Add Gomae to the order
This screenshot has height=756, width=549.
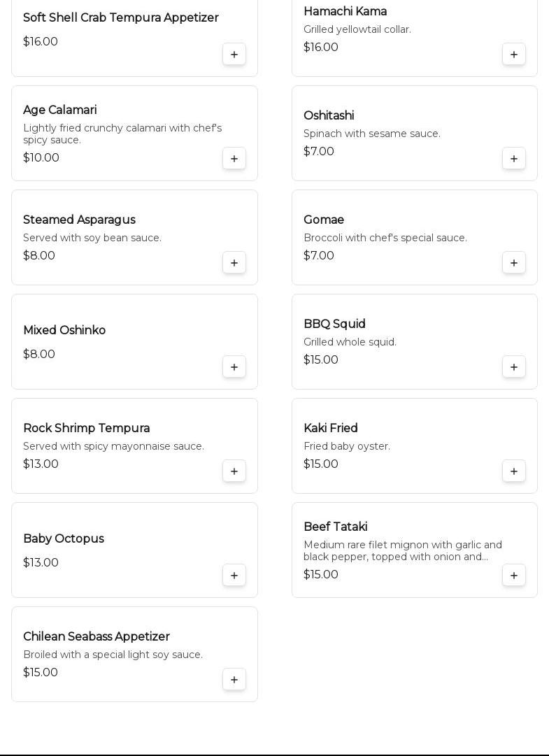tap(514, 263)
